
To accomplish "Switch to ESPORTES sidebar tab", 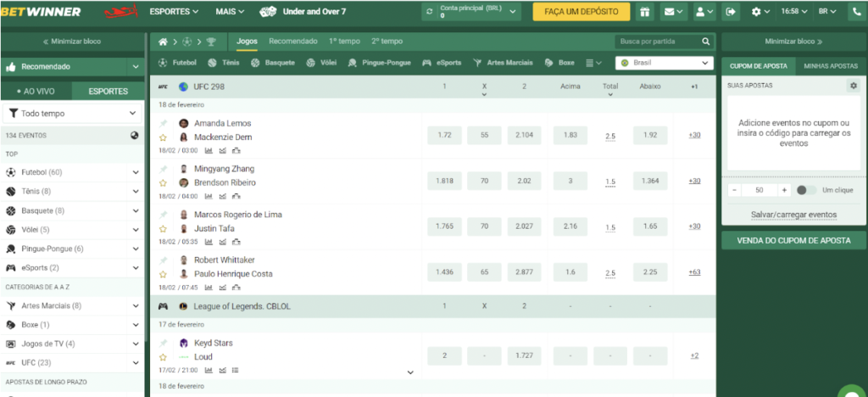I will 108,92.
